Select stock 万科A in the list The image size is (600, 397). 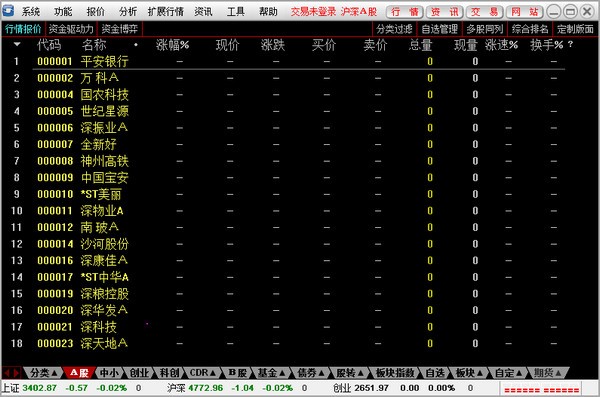tap(99, 78)
